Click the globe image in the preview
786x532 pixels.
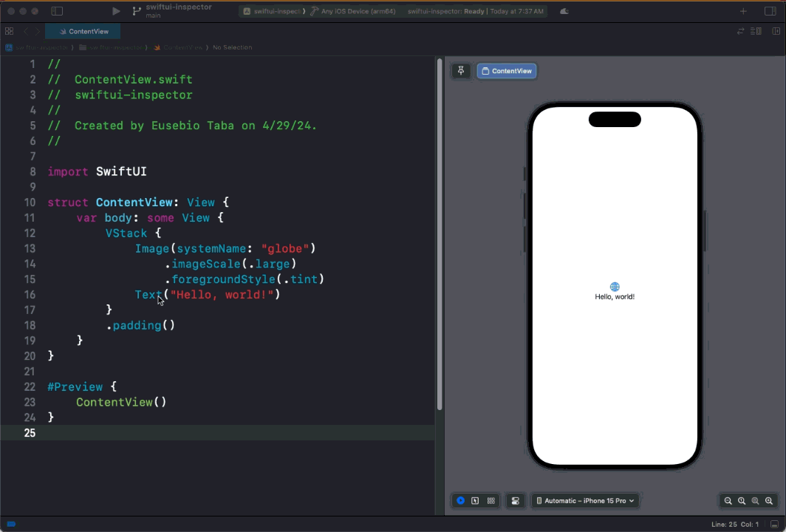point(615,287)
